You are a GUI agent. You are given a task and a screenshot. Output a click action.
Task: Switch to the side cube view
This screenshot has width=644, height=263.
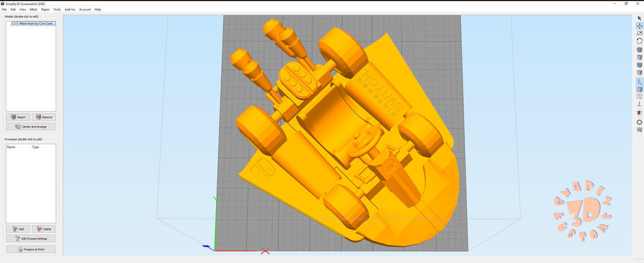(639, 72)
